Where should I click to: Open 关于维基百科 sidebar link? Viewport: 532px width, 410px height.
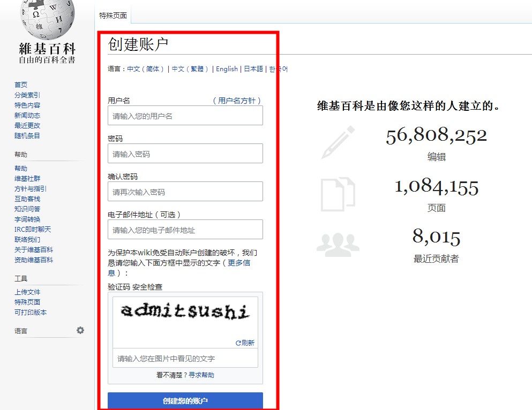point(34,250)
